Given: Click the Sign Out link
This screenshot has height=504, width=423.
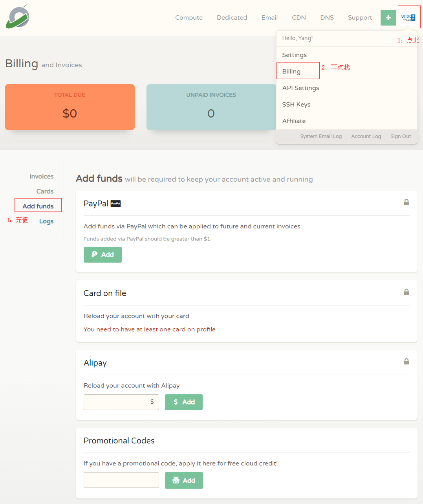Looking at the screenshot, I should (x=400, y=136).
